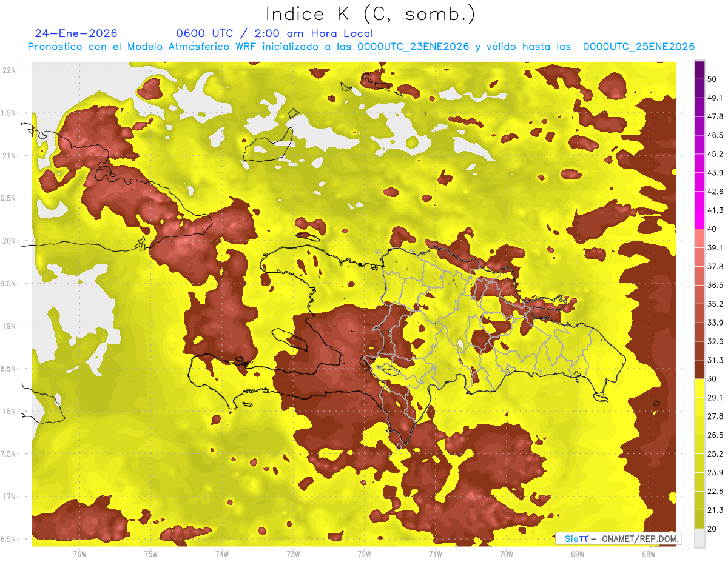The width and height of the screenshot is (728, 562).
Task: Click the "18N" latitude label
Action: (x=10, y=411)
